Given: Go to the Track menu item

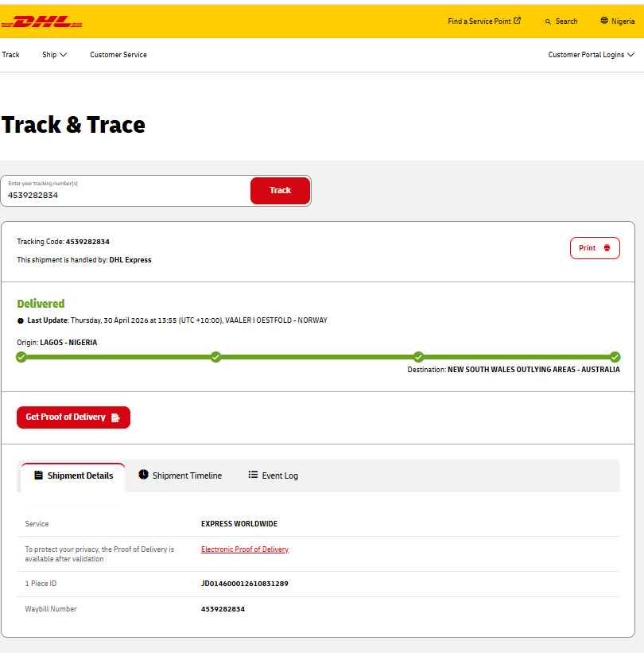Looking at the screenshot, I should click(10, 55).
